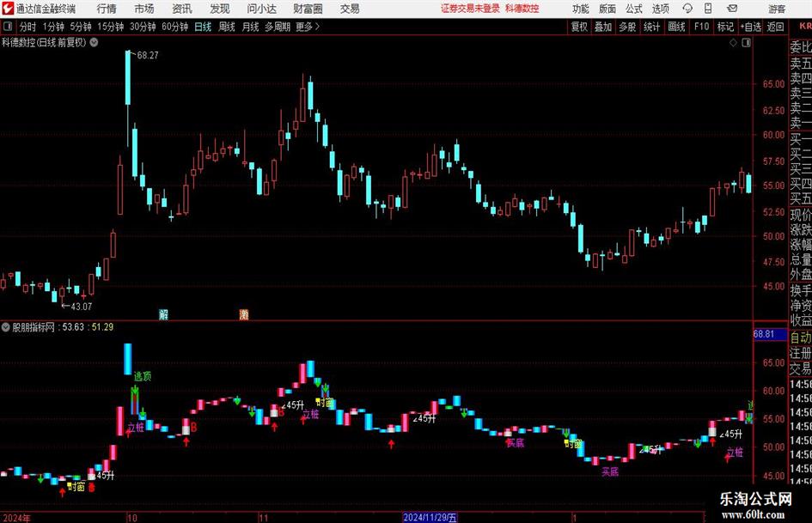
Task: Click the 2024/11/29 date label
Action: point(430,517)
